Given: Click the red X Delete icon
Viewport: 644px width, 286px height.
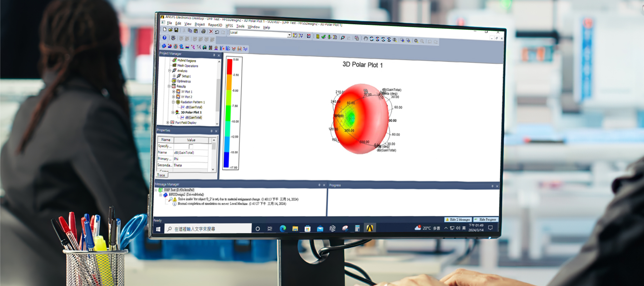Looking at the screenshot, I should point(211,31).
